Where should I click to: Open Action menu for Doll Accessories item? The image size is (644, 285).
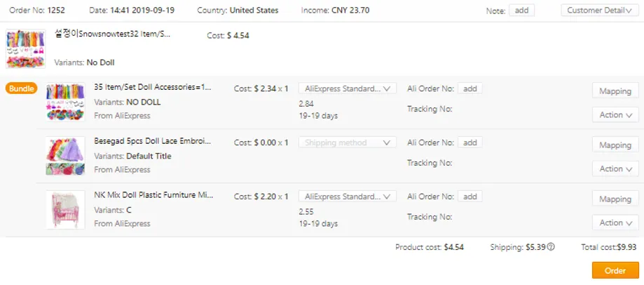pos(615,115)
